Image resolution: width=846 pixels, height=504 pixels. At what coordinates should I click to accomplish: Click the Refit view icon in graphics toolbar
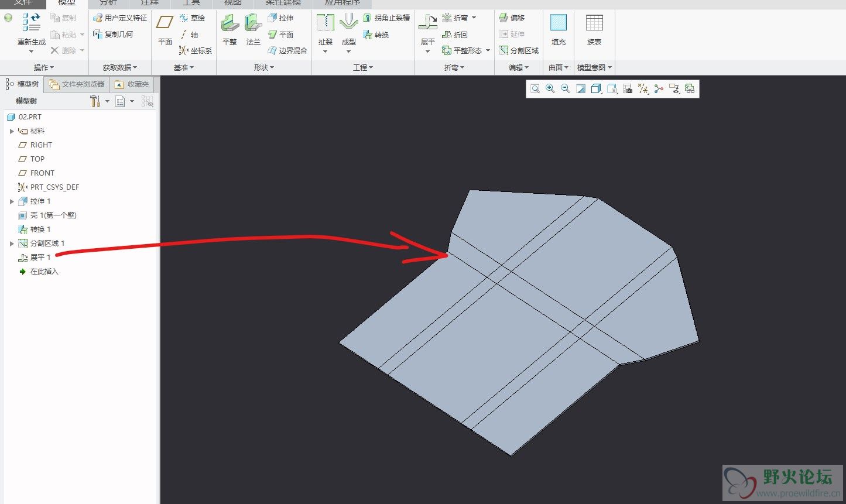[535, 89]
